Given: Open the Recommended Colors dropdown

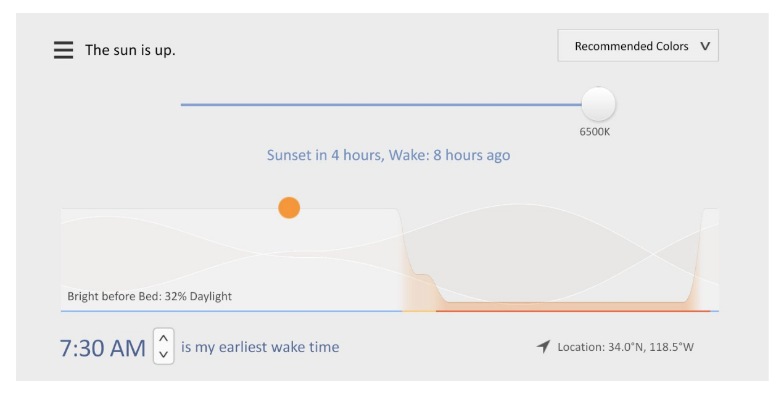Looking at the screenshot, I should coord(638,46).
